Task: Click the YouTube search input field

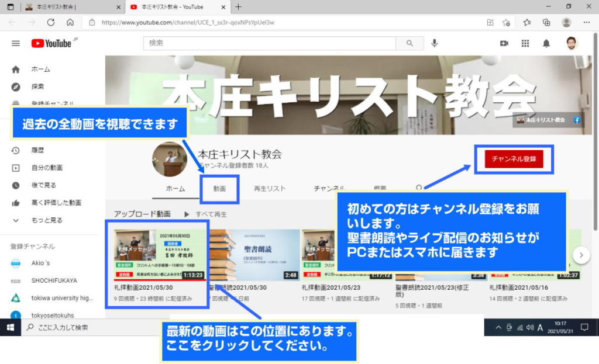Action: click(x=269, y=43)
